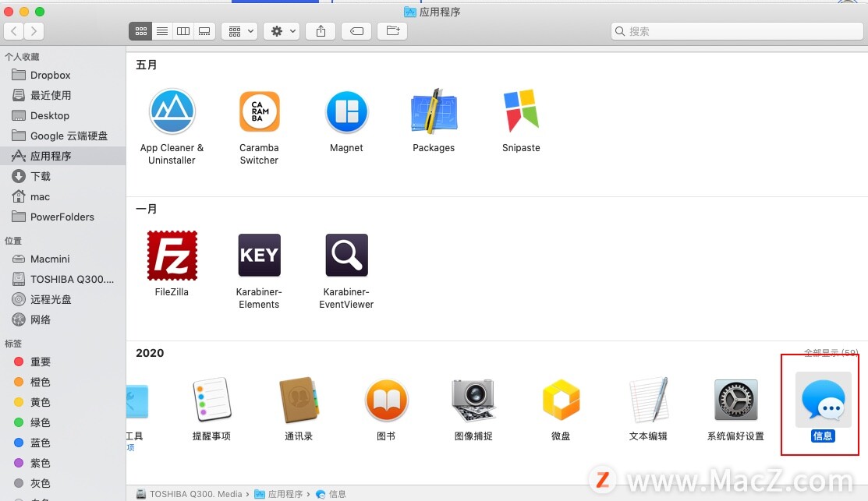The height and width of the screenshot is (501, 868).
Task: Open 下载 folder in sidebar
Action: coord(63,176)
